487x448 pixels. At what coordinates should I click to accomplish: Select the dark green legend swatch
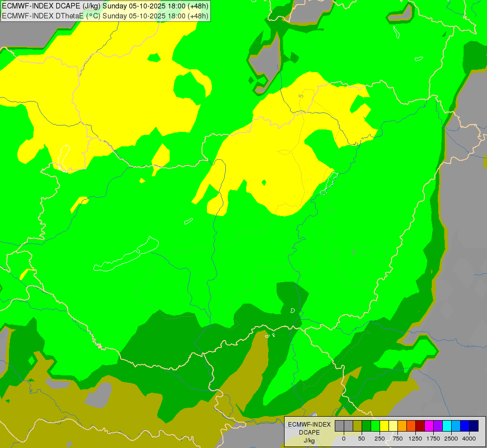367,426
